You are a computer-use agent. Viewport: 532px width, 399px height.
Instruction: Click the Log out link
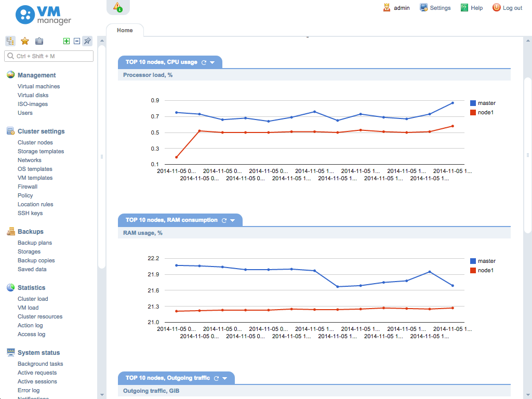pyautogui.click(x=507, y=8)
